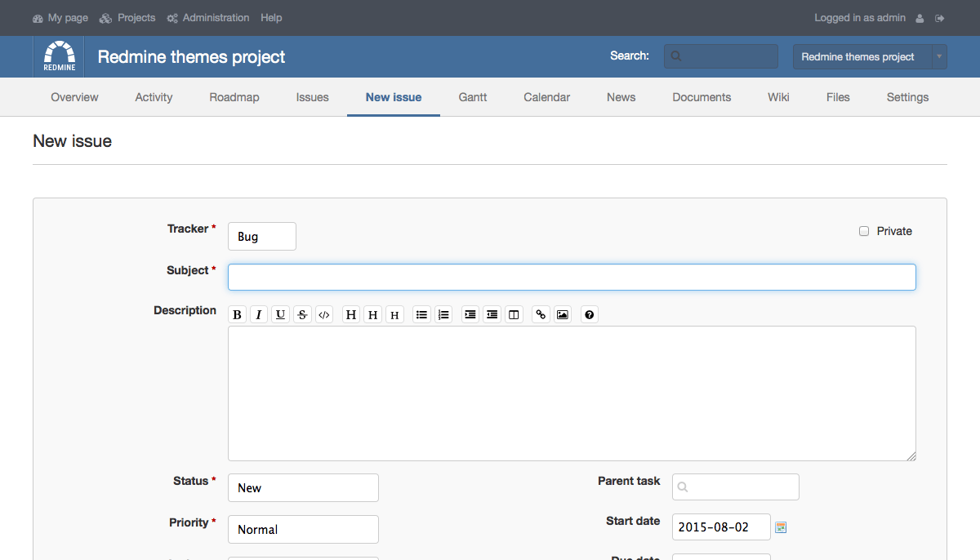Open the Administration link

coord(208,18)
